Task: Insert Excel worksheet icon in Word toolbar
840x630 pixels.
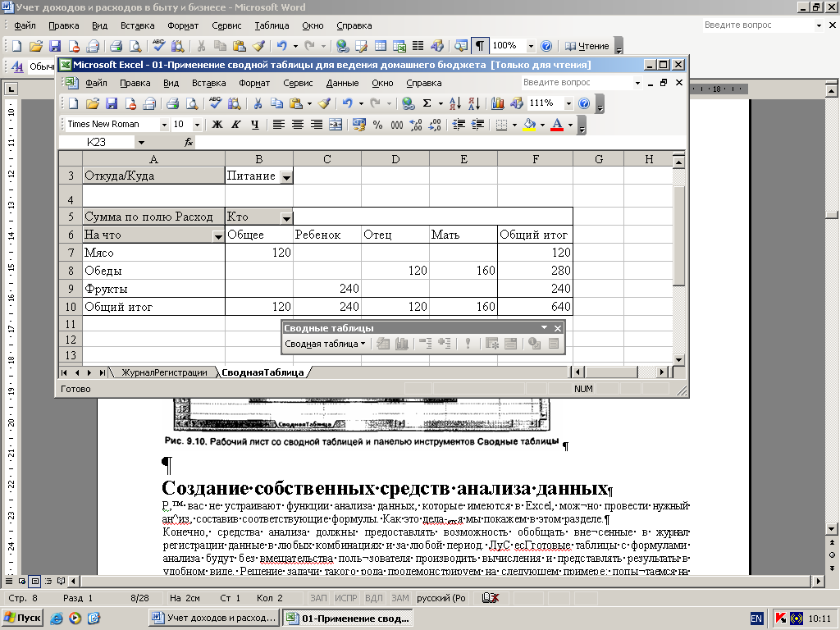Action: 399,46
